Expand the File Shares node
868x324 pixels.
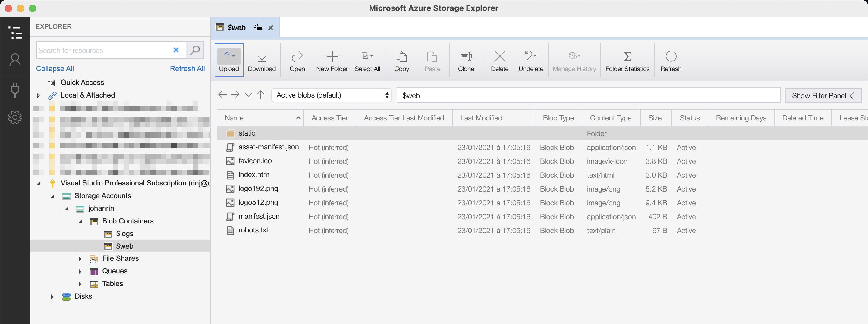pyautogui.click(x=80, y=259)
